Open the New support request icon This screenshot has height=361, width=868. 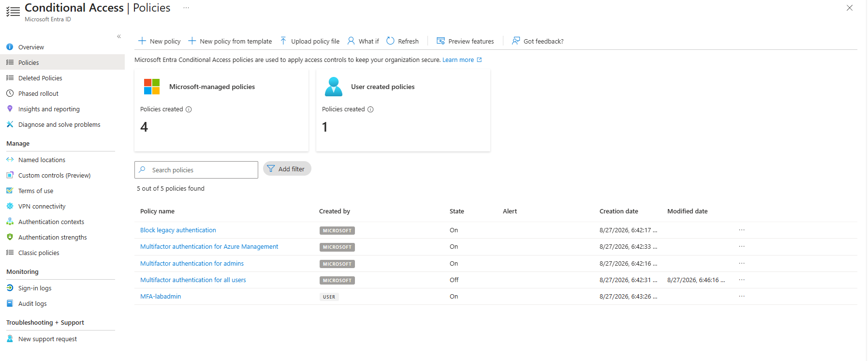pyautogui.click(x=10, y=339)
